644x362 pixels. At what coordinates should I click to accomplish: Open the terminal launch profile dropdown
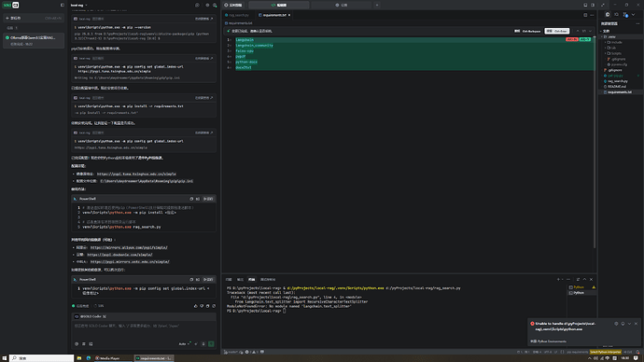click(562, 280)
